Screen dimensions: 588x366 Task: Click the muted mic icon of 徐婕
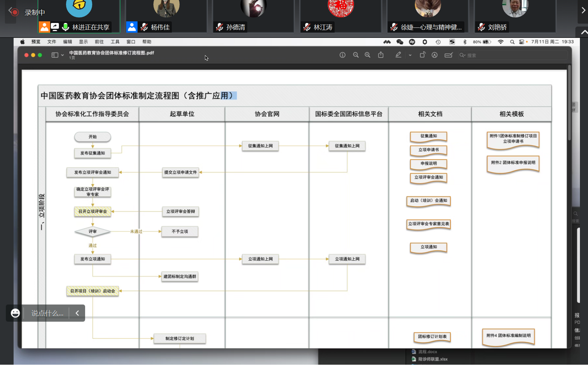394,27
